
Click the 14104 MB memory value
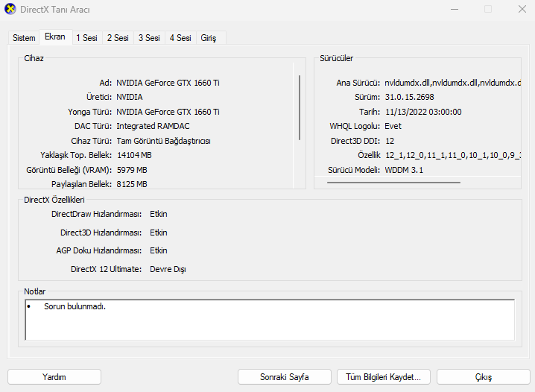pyautogui.click(x=134, y=155)
